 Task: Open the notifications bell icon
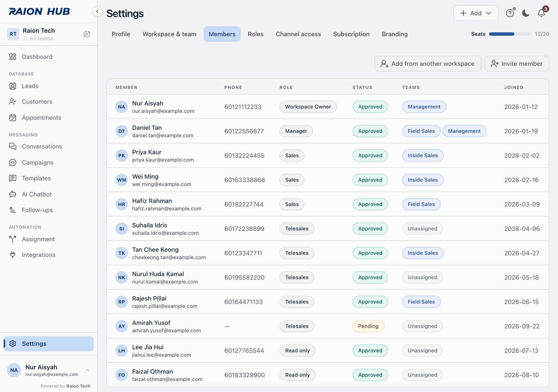tap(541, 13)
